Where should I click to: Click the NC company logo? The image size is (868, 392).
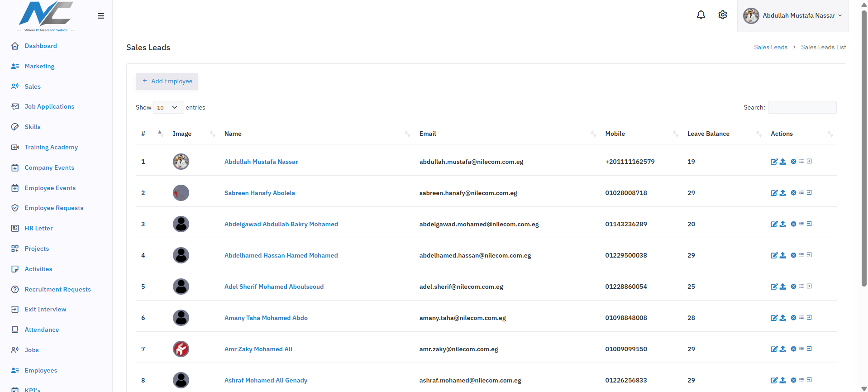click(x=46, y=16)
